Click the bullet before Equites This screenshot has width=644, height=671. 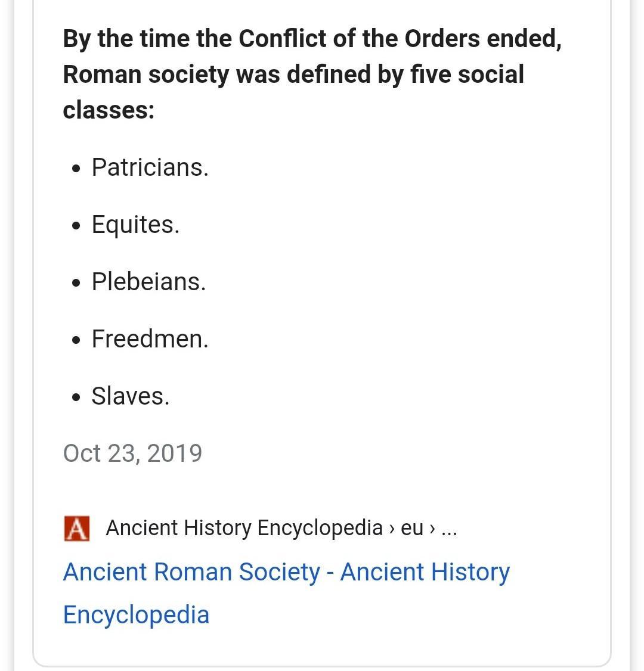click(x=76, y=225)
